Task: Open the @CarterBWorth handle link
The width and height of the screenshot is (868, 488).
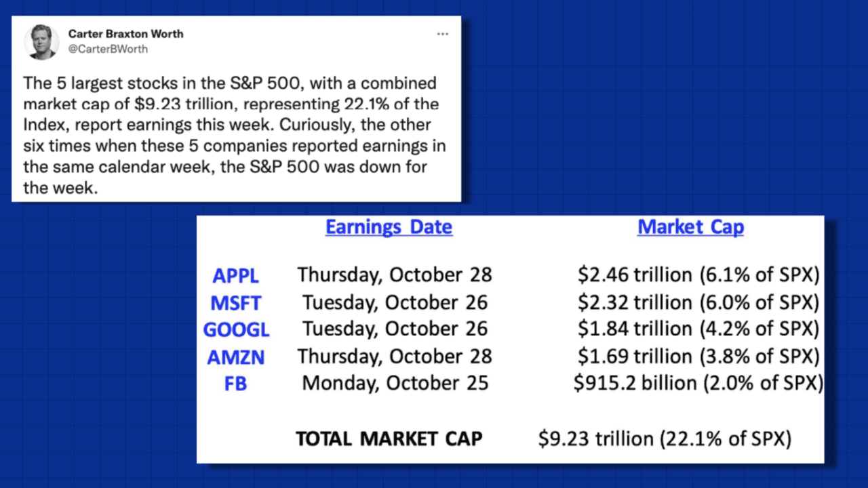Action: [x=108, y=49]
